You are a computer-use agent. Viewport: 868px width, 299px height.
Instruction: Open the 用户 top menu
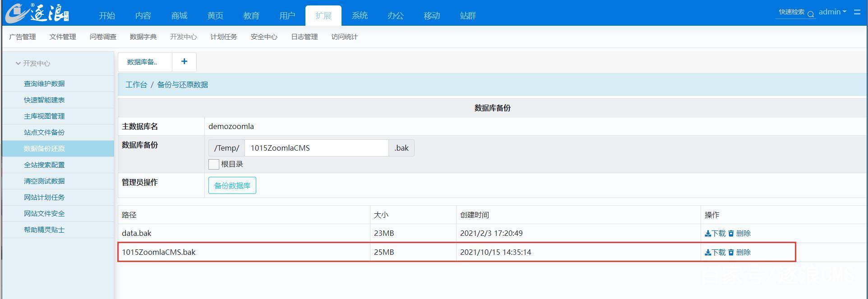[x=287, y=16]
